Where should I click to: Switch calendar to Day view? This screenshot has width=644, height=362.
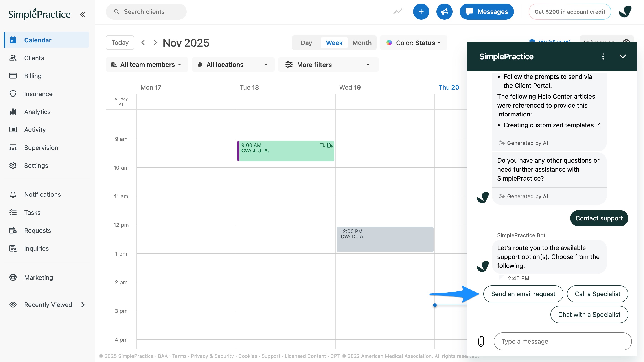306,43
